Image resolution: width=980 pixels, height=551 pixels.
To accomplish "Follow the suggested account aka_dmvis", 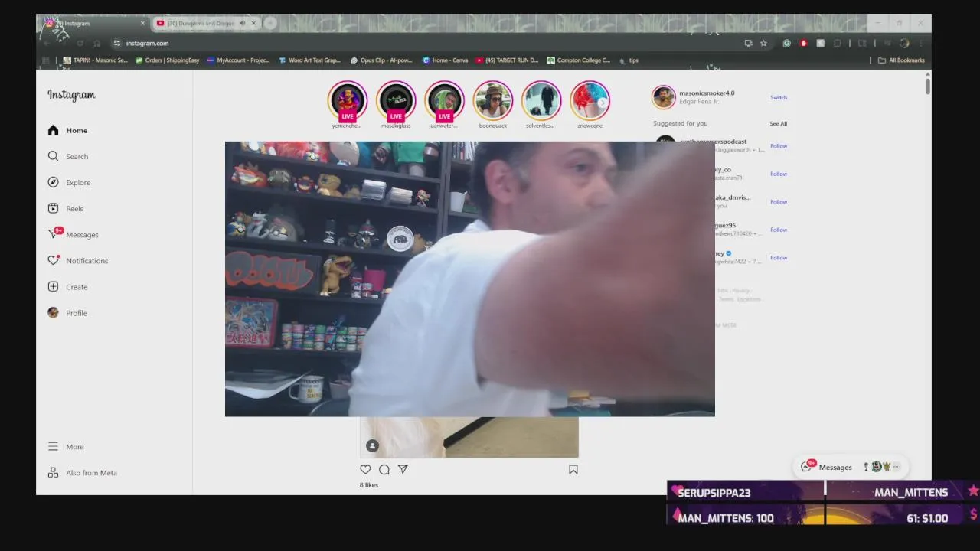I will click(779, 202).
